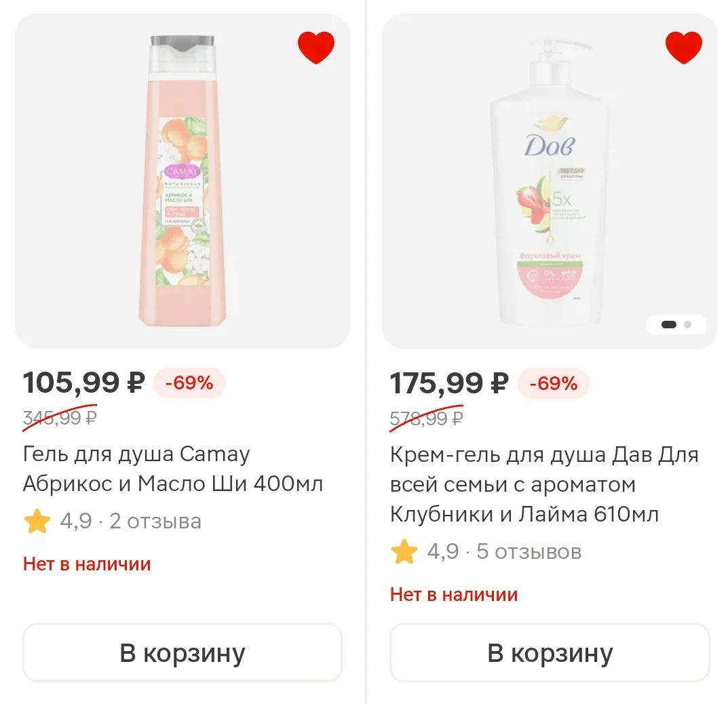Click crossed-out old price 578,99 ₽
The height and width of the screenshot is (704, 728).
point(426,418)
